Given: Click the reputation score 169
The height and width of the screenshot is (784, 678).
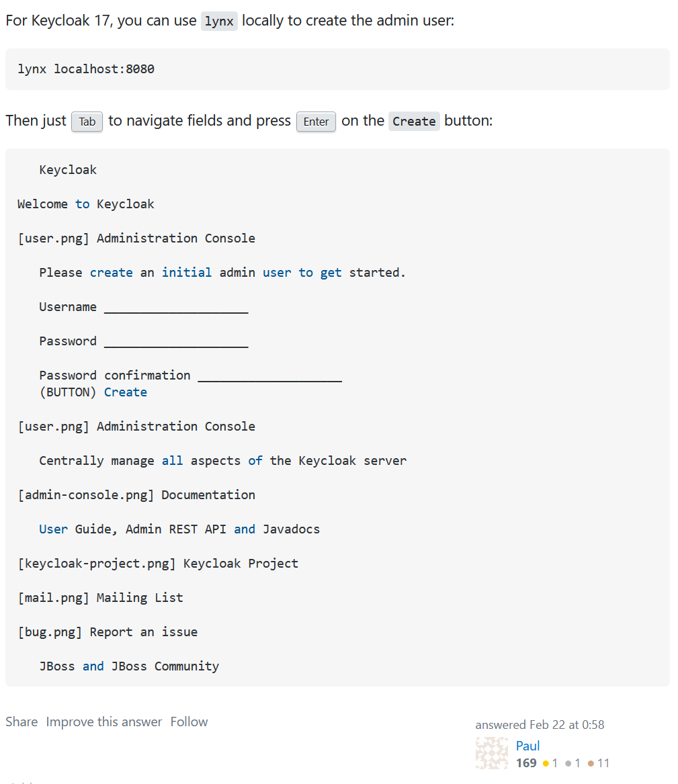Looking at the screenshot, I should (x=527, y=763).
